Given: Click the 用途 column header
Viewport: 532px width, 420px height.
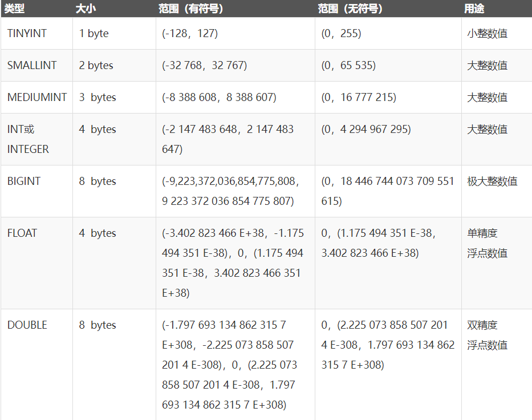Looking at the screenshot, I should coord(474,9).
